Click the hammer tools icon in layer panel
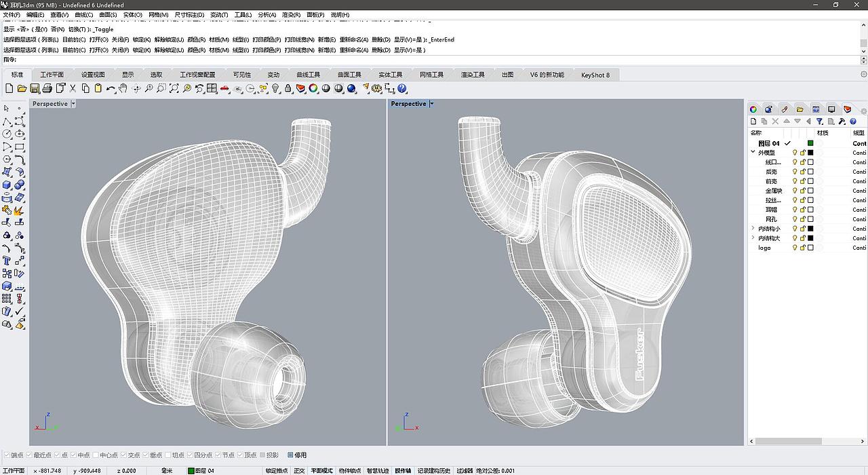This screenshot has width=868, height=475. coord(842,121)
